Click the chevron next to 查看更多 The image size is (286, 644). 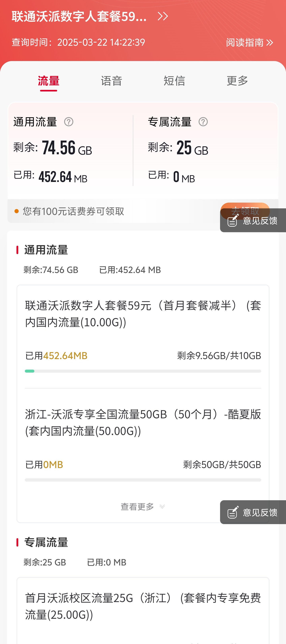162,506
